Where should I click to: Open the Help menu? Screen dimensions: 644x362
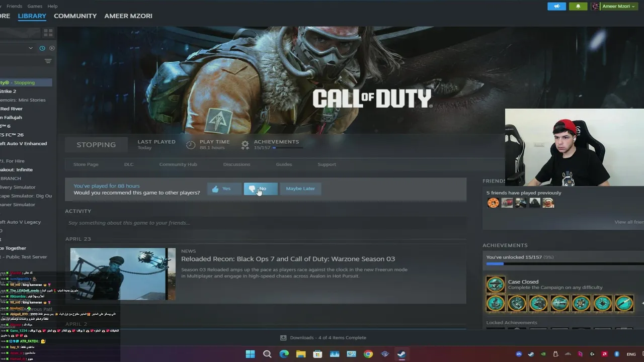coord(52,6)
